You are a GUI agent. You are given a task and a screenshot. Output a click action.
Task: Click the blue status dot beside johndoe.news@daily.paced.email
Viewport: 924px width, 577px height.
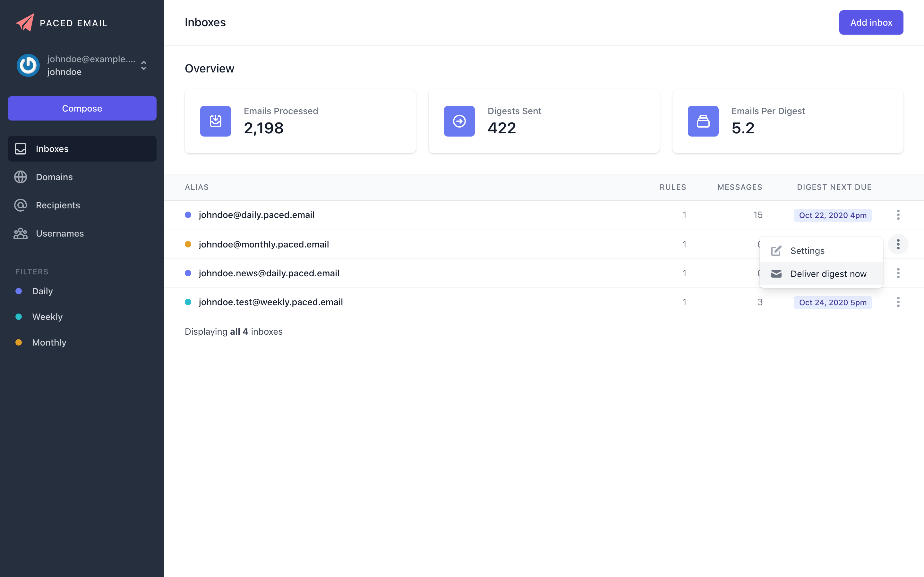tap(188, 273)
